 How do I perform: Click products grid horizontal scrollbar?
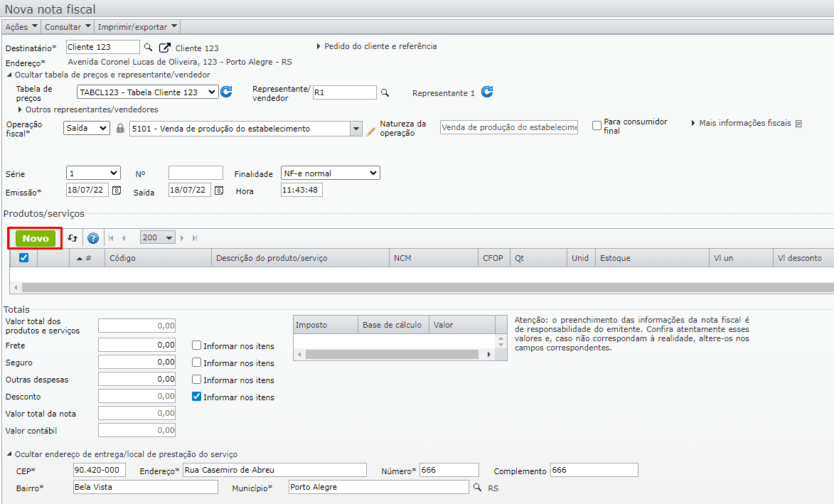(427, 288)
